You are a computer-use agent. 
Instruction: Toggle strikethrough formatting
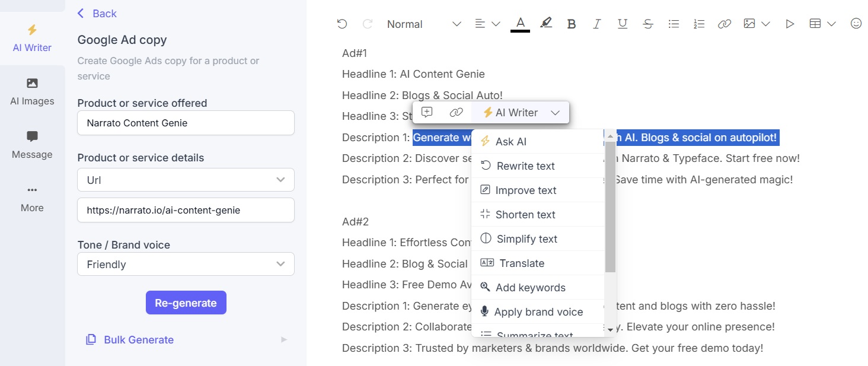pyautogui.click(x=648, y=24)
